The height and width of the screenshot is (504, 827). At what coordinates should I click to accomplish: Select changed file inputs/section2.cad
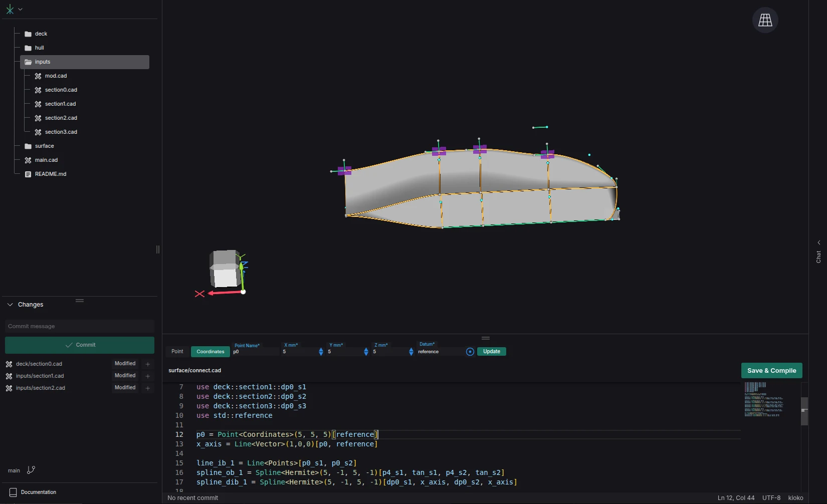coord(40,388)
